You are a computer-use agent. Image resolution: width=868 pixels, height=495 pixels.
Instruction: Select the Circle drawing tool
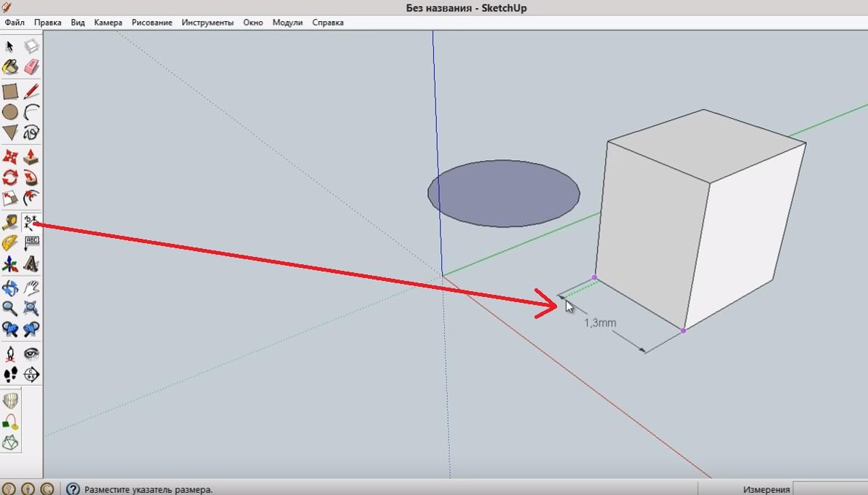pos(10,112)
